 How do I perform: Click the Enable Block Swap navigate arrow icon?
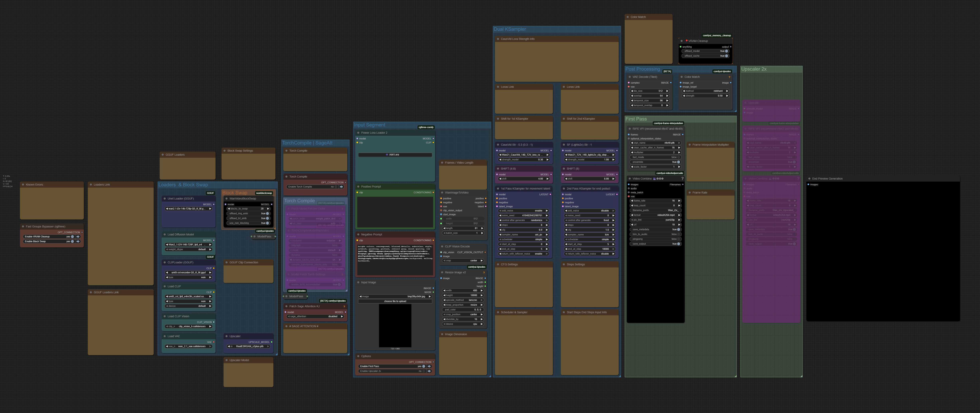(x=78, y=241)
